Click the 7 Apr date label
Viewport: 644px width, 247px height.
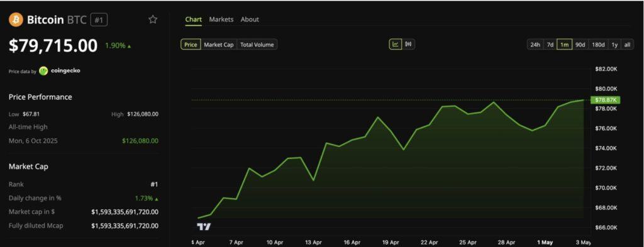point(236,243)
